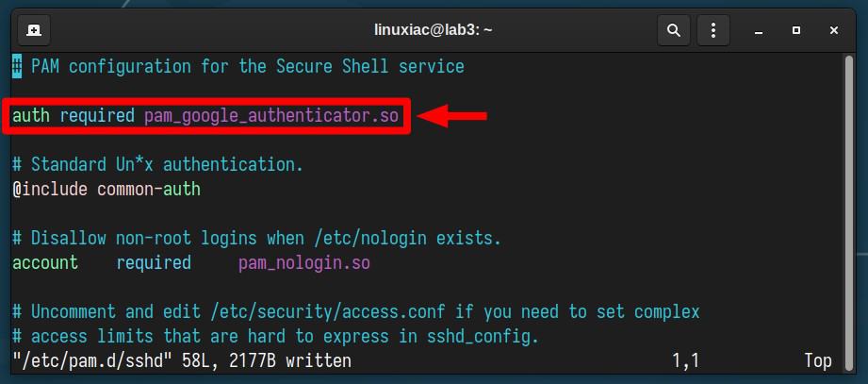The height and width of the screenshot is (384, 868).
Task: Open the terminal search tool
Action: click(674, 30)
